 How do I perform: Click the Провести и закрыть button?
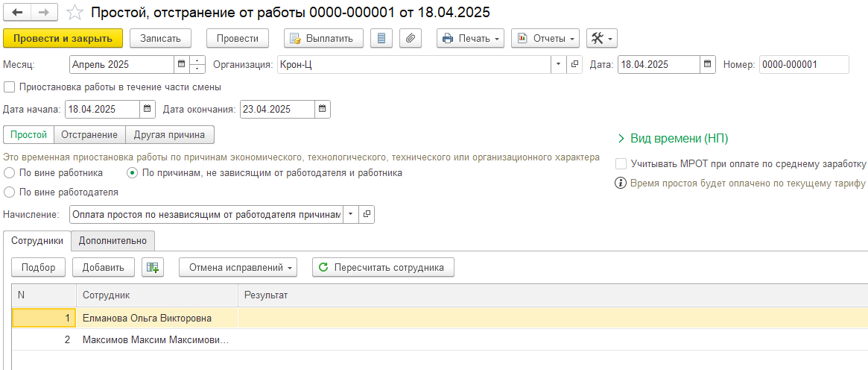[x=63, y=38]
